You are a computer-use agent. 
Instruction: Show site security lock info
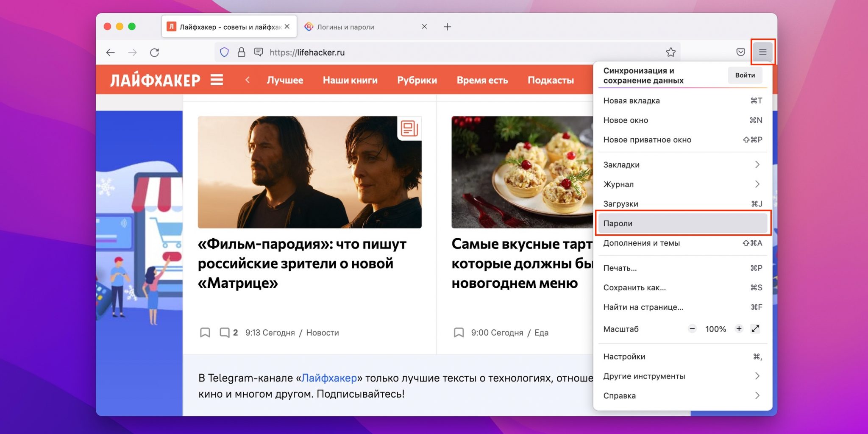point(241,52)
